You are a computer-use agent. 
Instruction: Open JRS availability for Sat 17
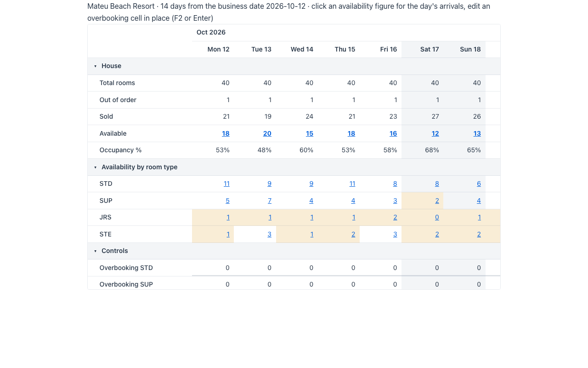pyautogui.click(x=437, y=217)
